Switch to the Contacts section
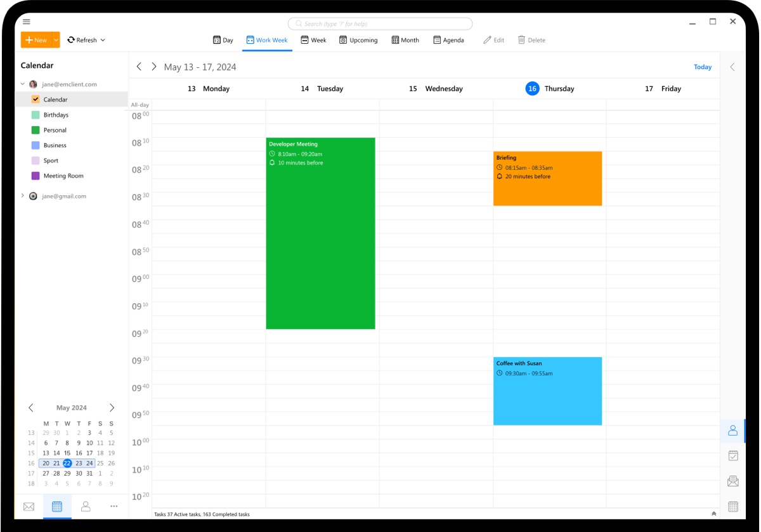The width and height of the screenshot is (761, 532). (x=85, y=506)
